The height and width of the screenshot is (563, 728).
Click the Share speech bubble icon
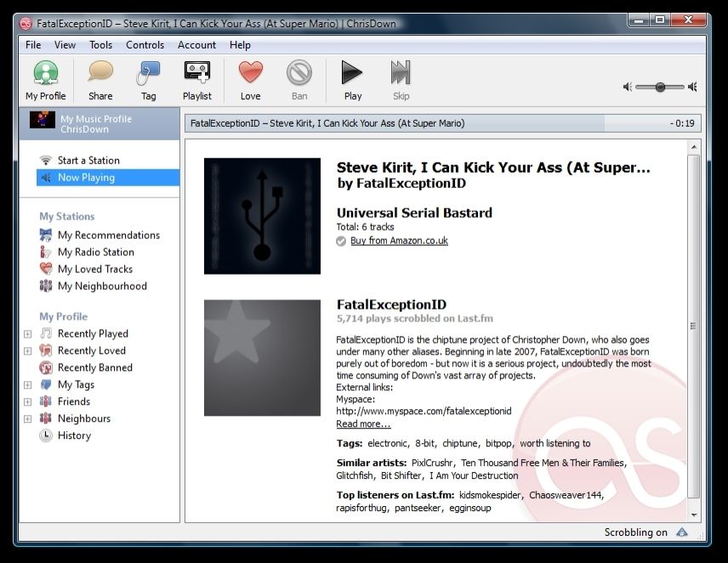pos(100,71)
